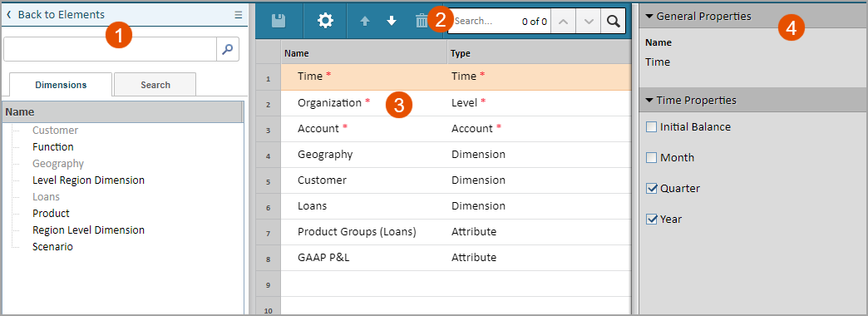868x316 pixels.
Task: Go to previous search result arrow
Action: 563,21
